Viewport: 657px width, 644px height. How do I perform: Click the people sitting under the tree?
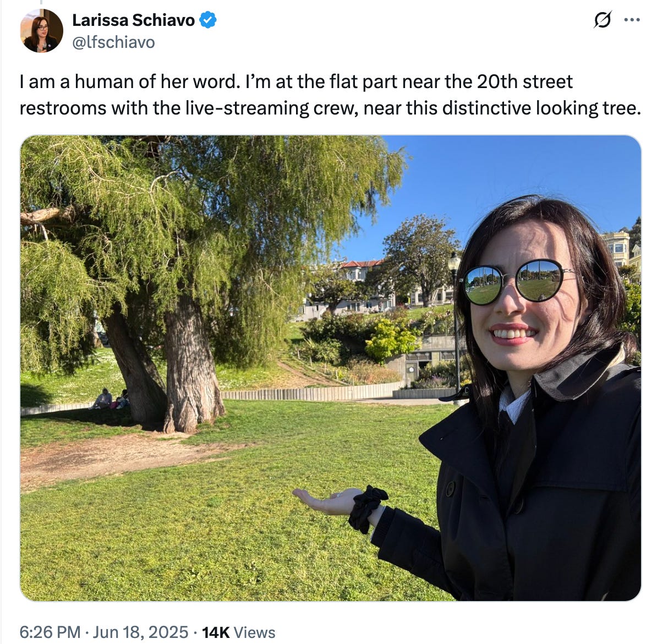click(x=111, y=399)
